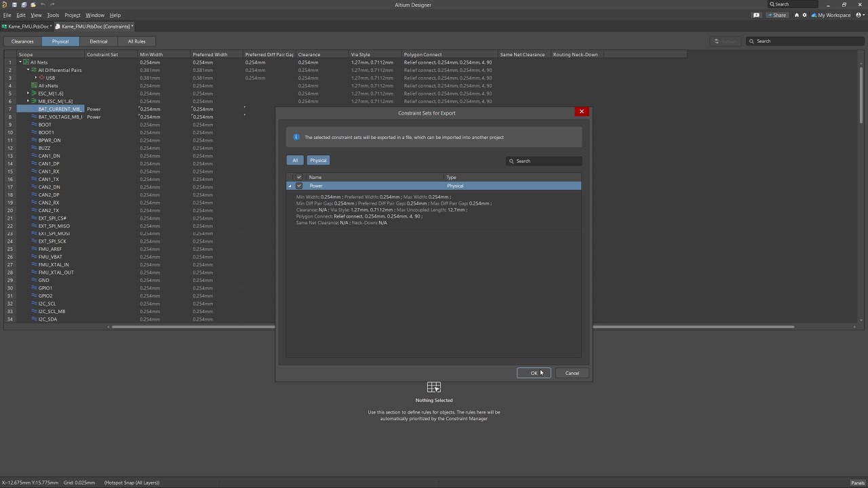Image resolution: width=868 pixels, height=488 pixels.
Task: Expand the USB differential pair
Action: pos(36,78)
